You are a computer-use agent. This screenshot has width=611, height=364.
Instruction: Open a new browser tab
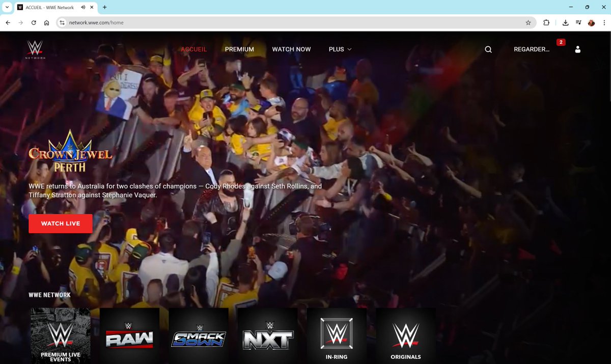click(x=104, y=8)
